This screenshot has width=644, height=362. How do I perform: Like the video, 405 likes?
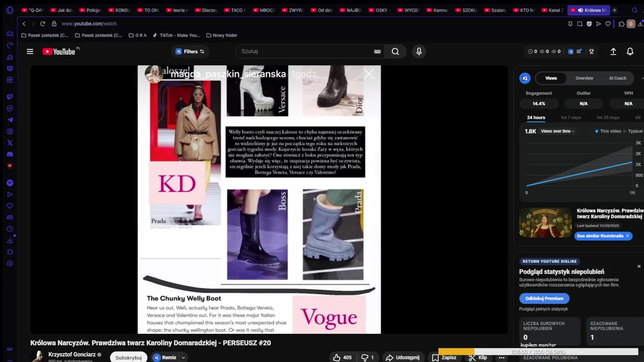[x=342, y=357]
